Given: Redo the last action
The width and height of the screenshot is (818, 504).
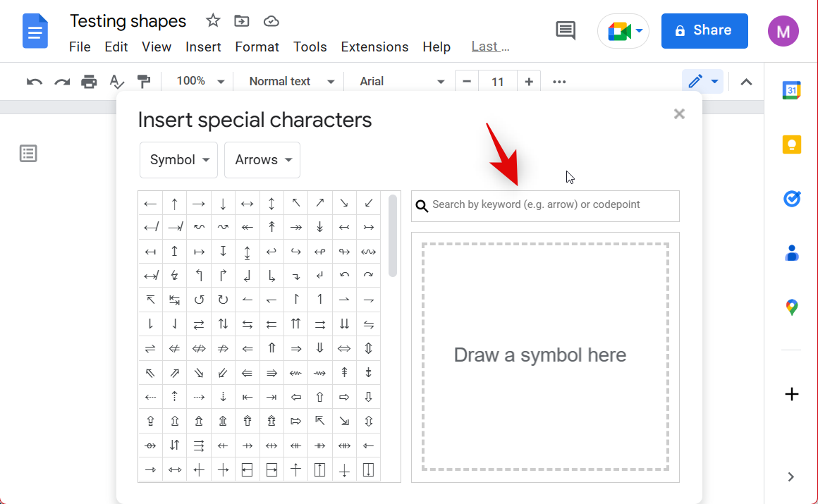Looking at the screenshot, I should [x=62, y=82].
